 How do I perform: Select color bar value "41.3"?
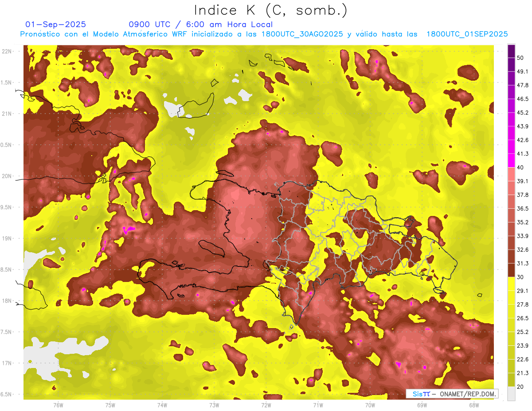coord(522,154)
